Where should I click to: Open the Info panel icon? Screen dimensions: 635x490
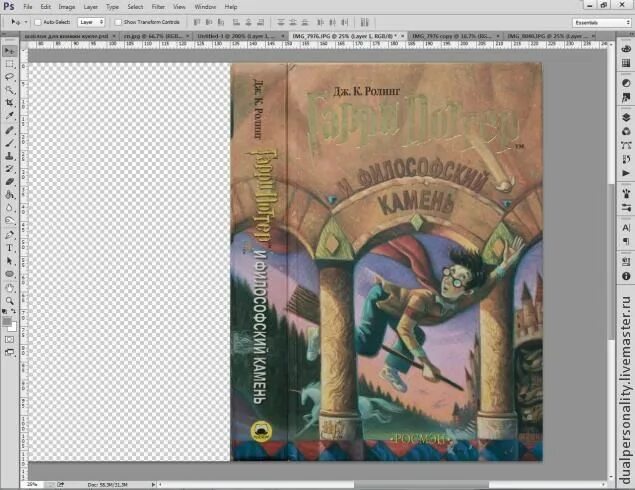point(626,276)
